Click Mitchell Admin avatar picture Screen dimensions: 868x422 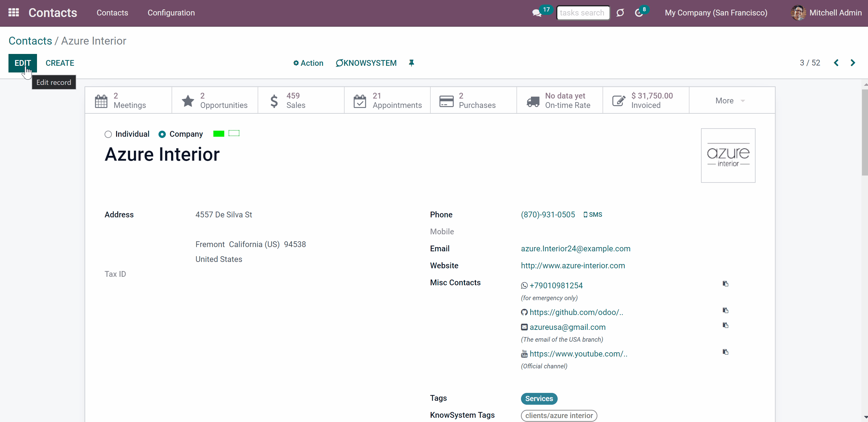click(798, 13)
